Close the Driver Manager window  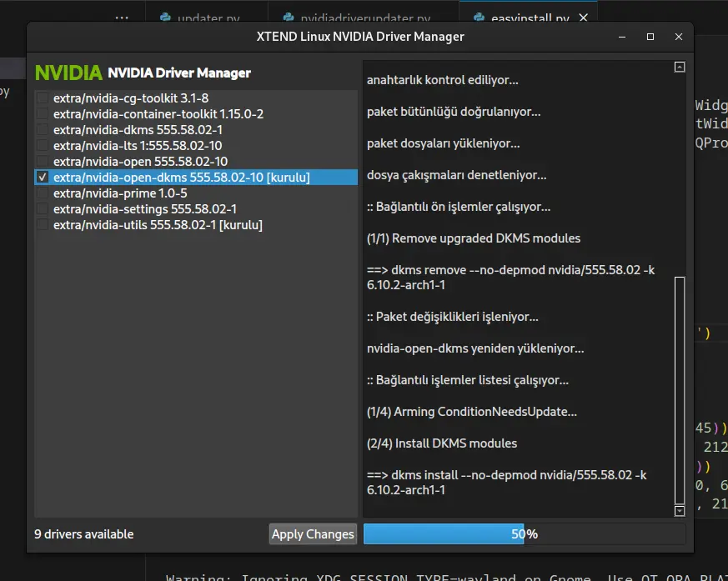[679, 37]
